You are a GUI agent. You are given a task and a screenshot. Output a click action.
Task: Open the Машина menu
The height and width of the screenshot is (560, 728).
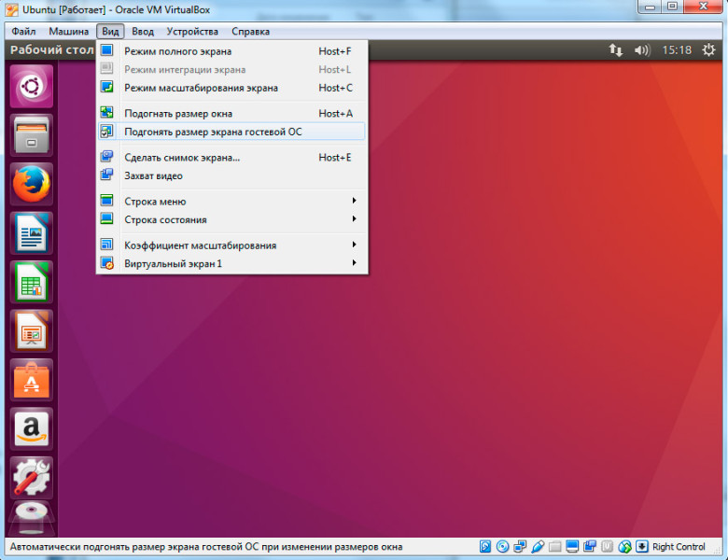click(69, 32)
